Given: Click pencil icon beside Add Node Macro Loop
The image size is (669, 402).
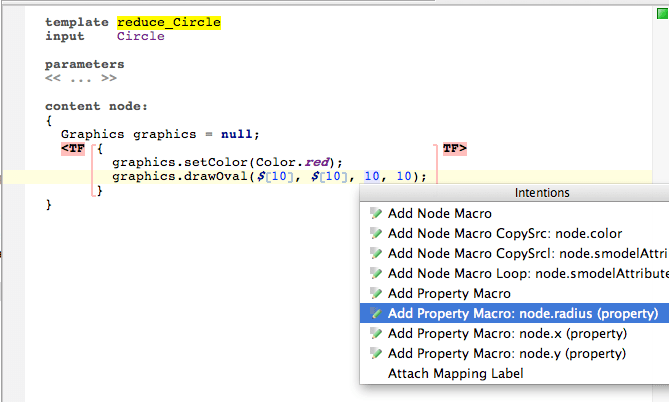Looking at the screenshot, I should click(376, 273).
